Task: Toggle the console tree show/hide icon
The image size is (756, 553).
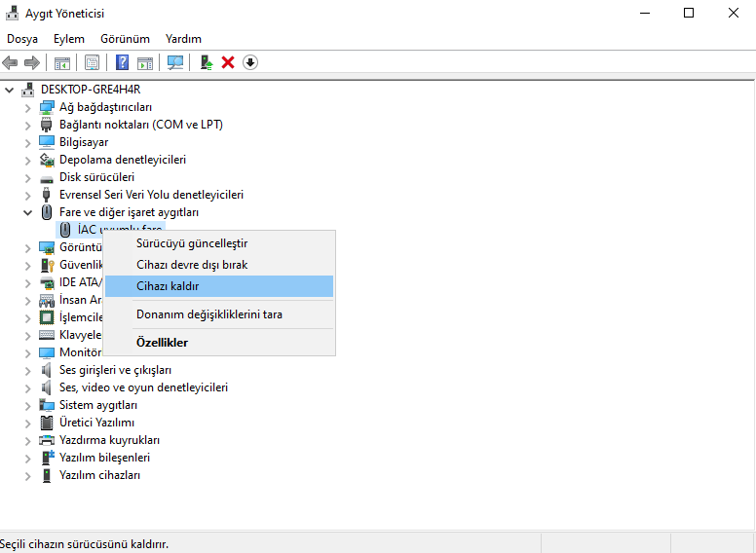Action: click(62, 62)
